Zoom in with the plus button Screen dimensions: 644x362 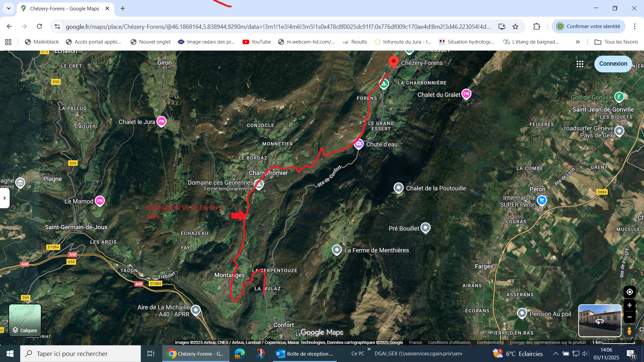(x=629, y=305)
